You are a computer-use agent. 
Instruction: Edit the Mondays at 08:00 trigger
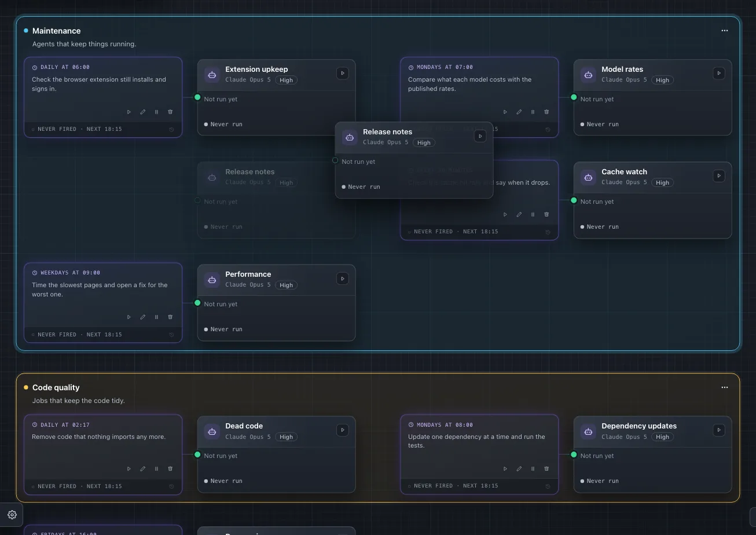pos(519,468)
